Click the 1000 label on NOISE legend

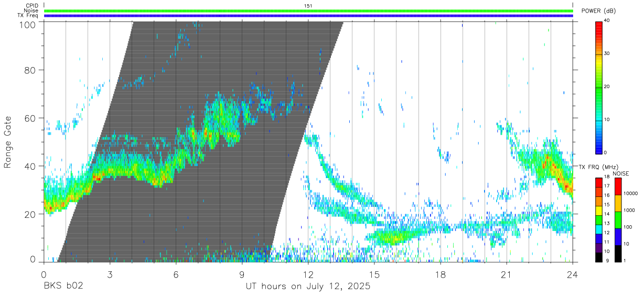point(629,210)
